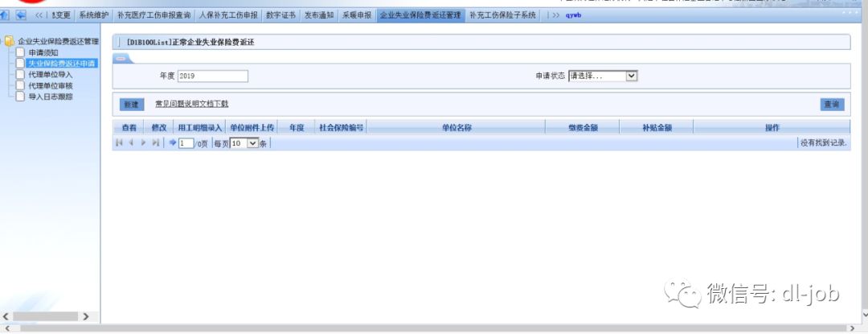Select 失业保险费返还申请 tree item

point(61,64)
